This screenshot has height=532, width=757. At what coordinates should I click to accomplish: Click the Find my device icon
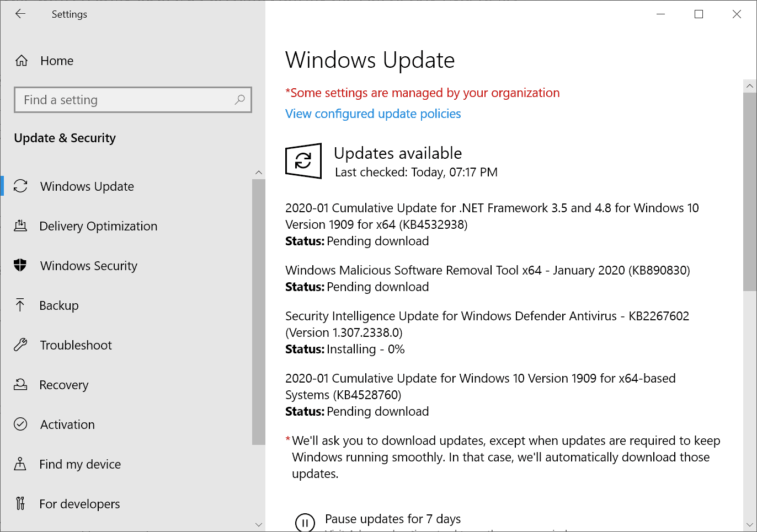click(x=20, y=464)
